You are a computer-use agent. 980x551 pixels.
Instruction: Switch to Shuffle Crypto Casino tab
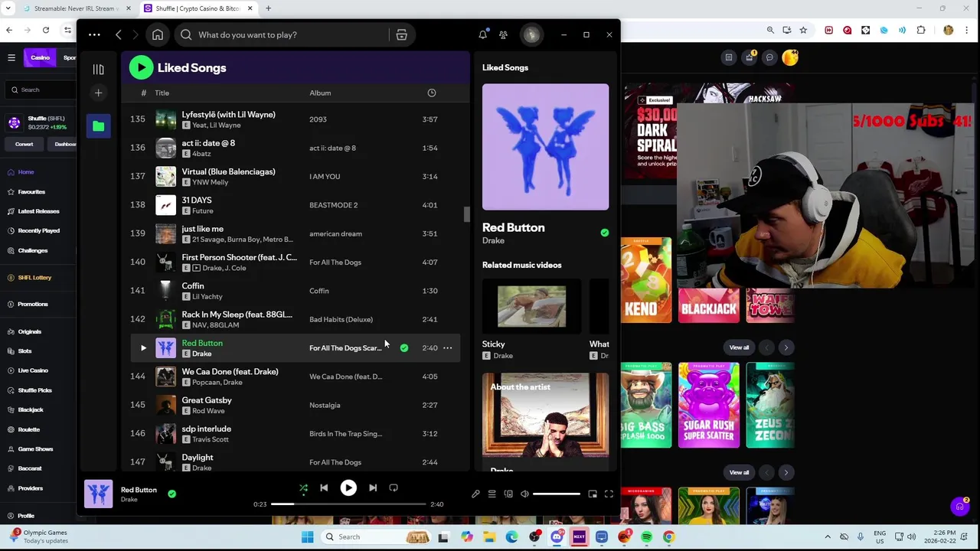pos(198,8)
